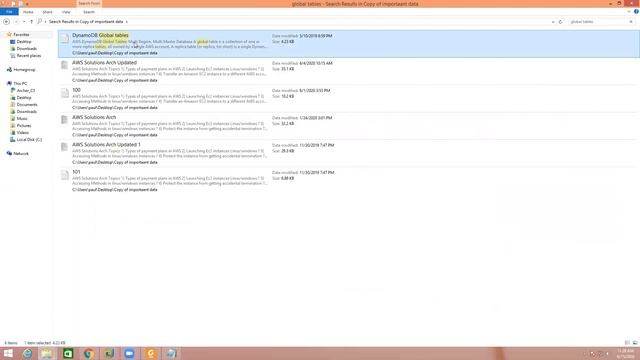Open Downloads under This PC
This screenshot has width=640, height=360.
27,111
